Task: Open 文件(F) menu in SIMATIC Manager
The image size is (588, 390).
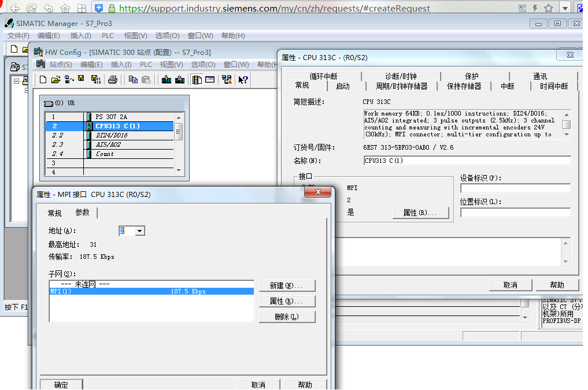Action: point(18,36)
